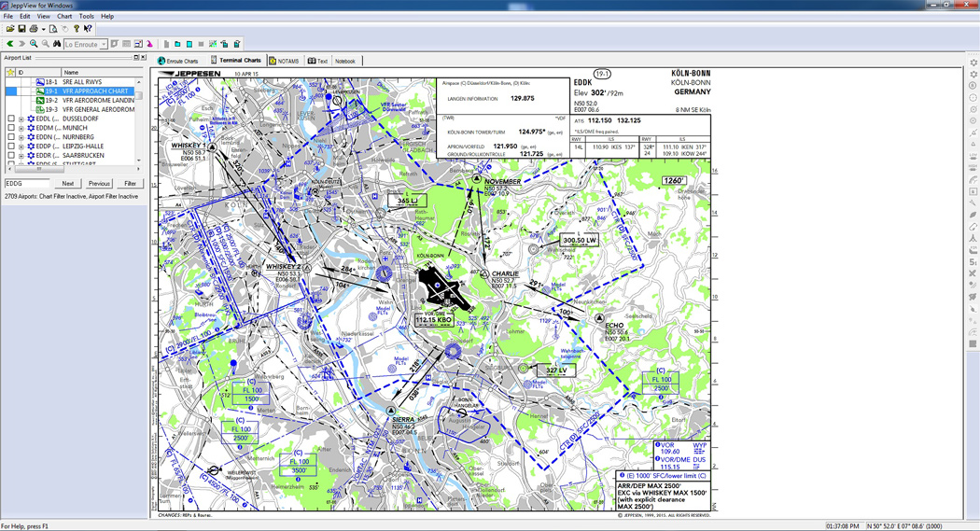The image size is (980, 531).
Task: Check the EDDM Munich checkbox
Action: 11,128
